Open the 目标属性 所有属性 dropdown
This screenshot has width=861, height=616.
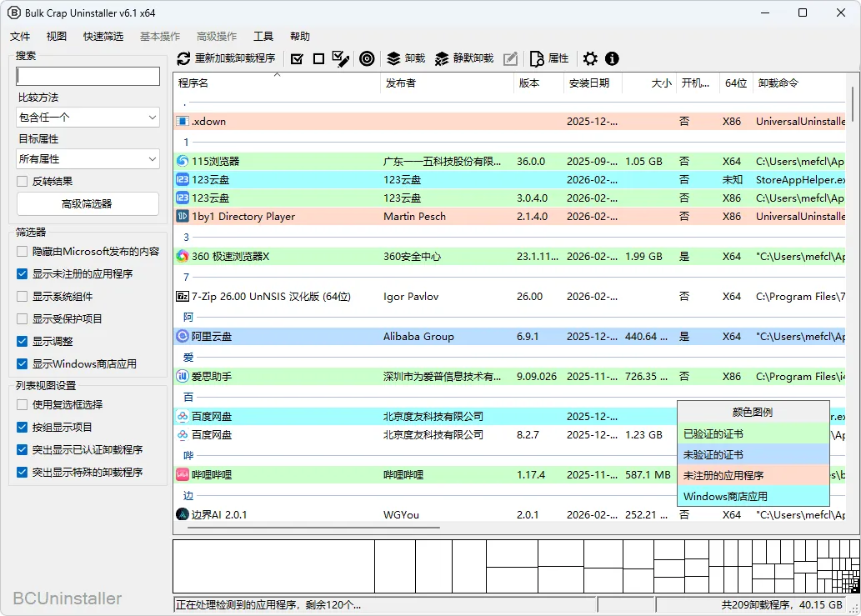88,159
